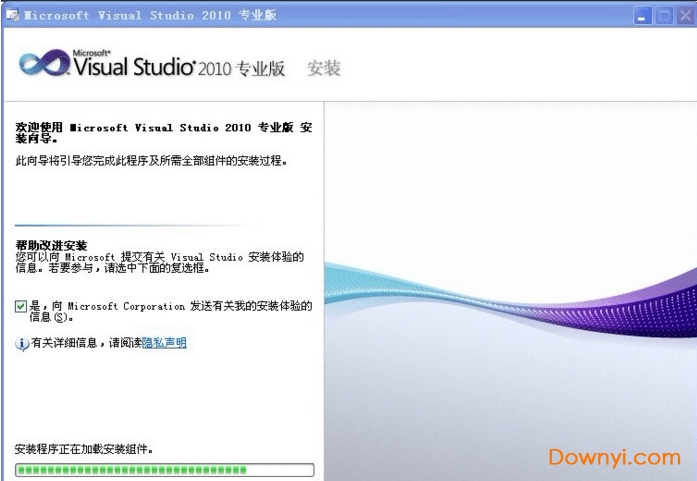The image size is (697, 481).
Task: Close the Visual Studio 2010 installer window
Action: pos(684,15)
